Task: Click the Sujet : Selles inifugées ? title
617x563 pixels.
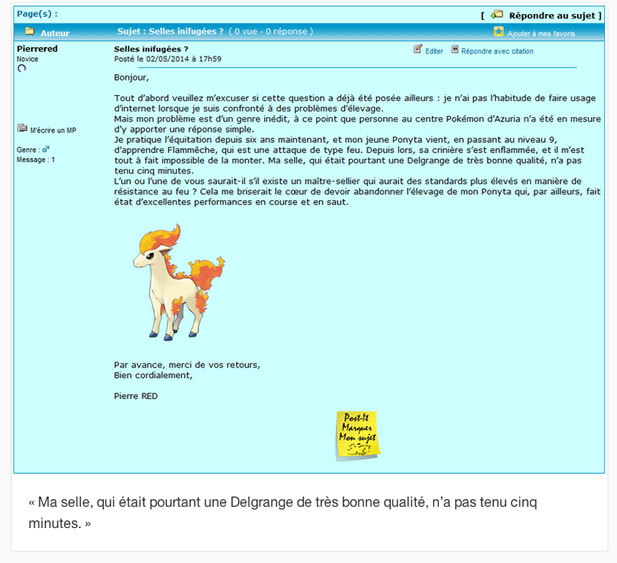Action: [170, 31]
